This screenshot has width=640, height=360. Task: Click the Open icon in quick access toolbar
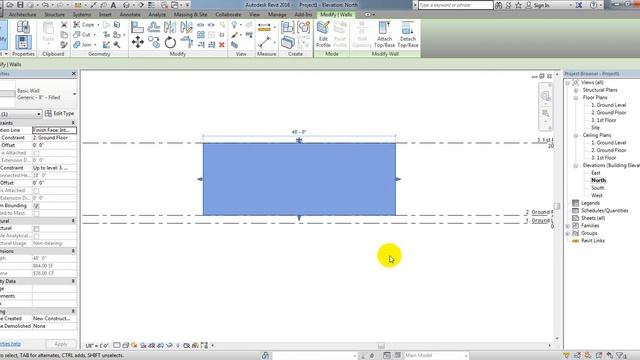(x=10, y=5)
